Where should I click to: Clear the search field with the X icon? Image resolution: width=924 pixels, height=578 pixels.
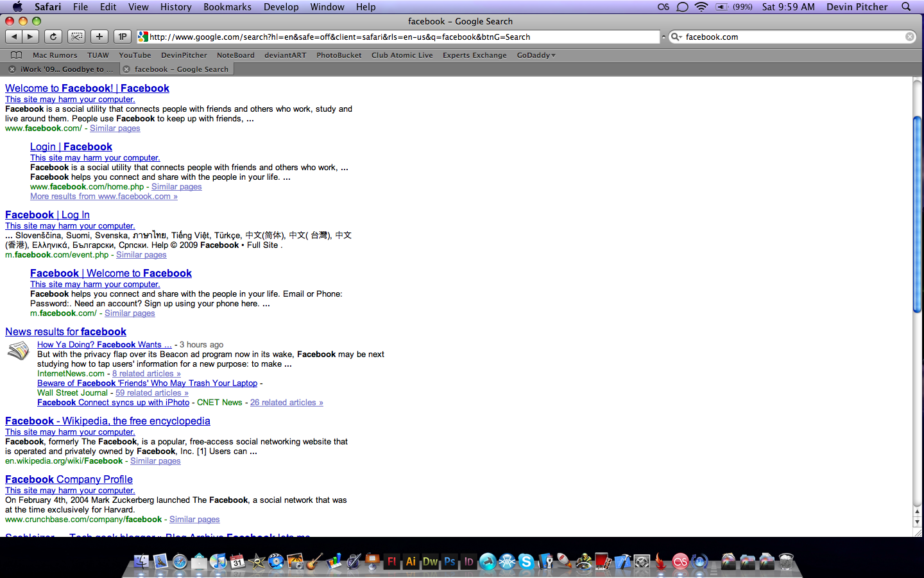point(910,37)
